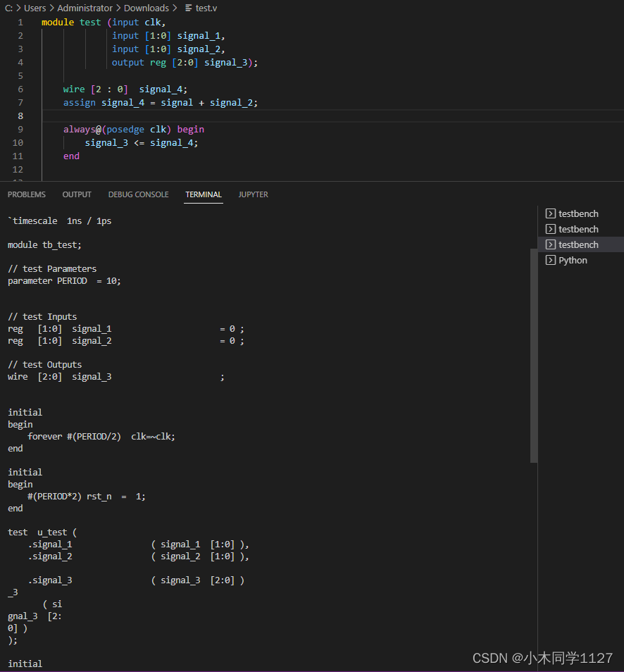Click the terminal panel vertical scrollbar
The height and width of the screenshot is (672, 624).
[x=534, y=356]
